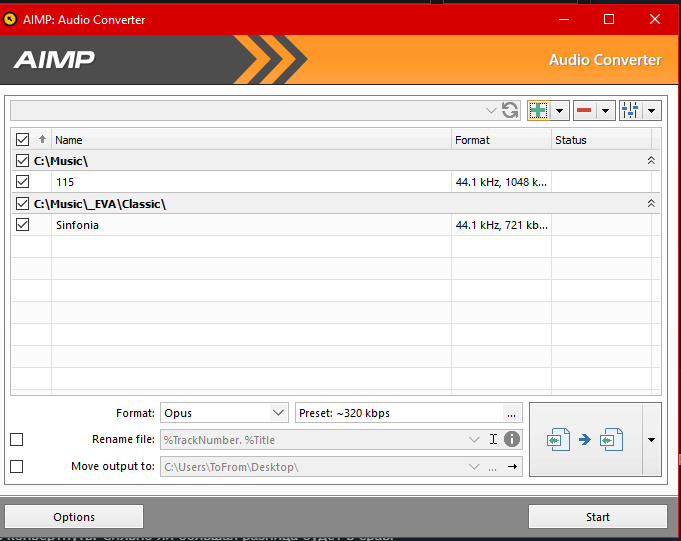Browse for output folder via ellipsis
This screenshot has height=541, width=681.
(492, 467)
